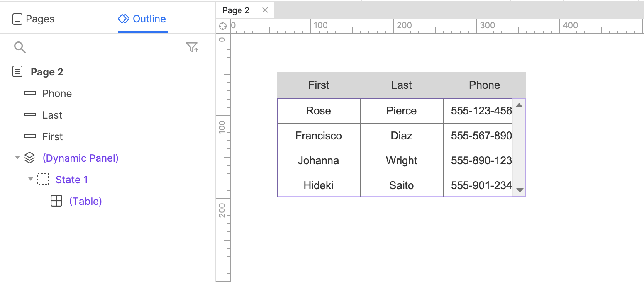
Task: Switch to the Pages tab
Action: pos(34,19)
